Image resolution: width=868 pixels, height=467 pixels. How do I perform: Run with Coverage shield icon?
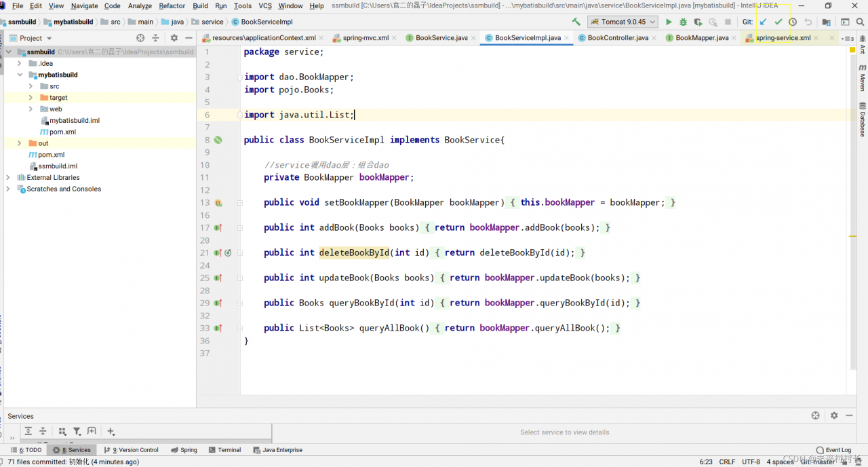click(x=697, y=22)
